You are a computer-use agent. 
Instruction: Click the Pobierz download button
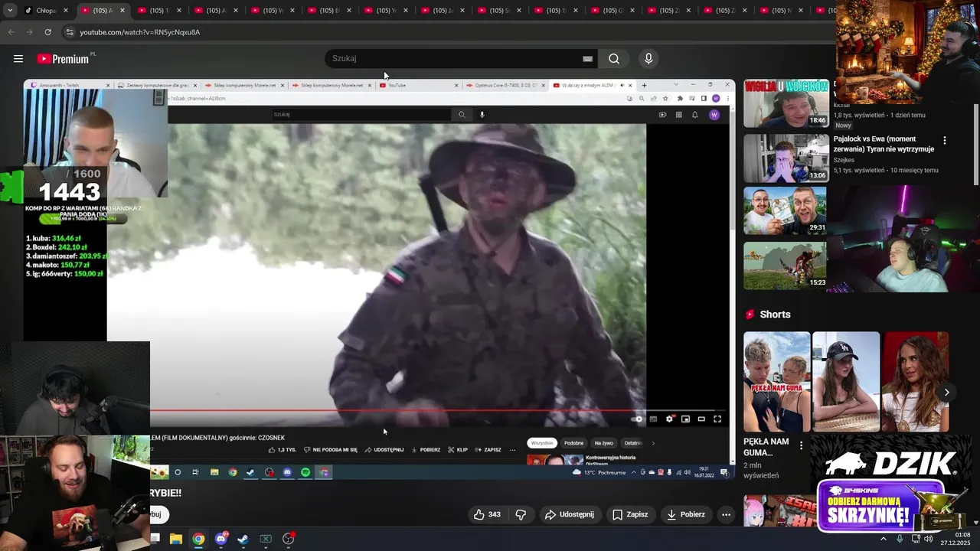click(686, 514)
